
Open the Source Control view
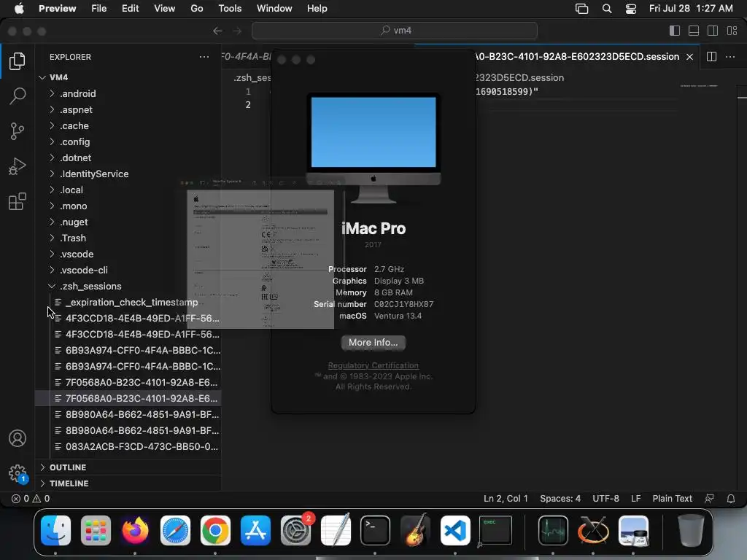[x=18, y=131]
